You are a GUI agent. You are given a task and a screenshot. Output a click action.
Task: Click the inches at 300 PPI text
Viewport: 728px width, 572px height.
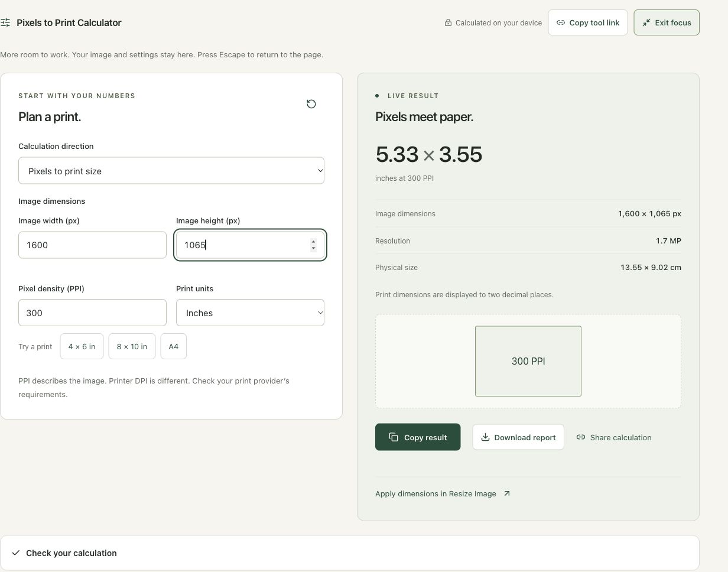404,178
